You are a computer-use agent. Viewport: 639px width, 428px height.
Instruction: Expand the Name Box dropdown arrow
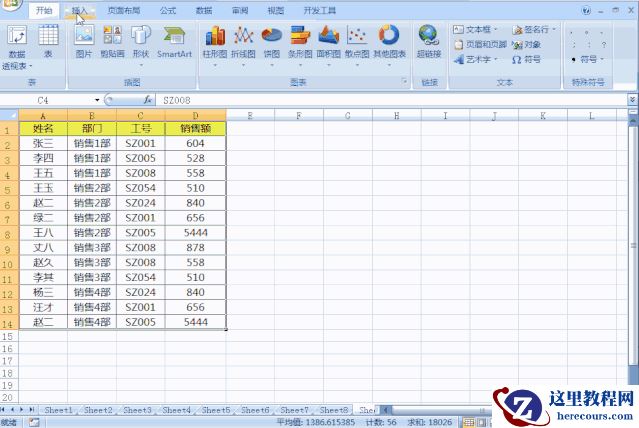click(97, 100)
